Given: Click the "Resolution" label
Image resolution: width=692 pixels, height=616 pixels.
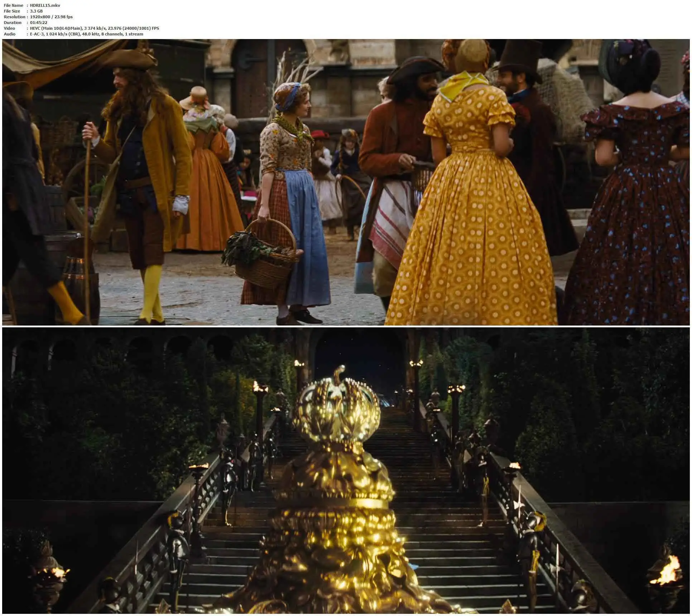Looking at the screenshot, I should (x=14, y=17).
